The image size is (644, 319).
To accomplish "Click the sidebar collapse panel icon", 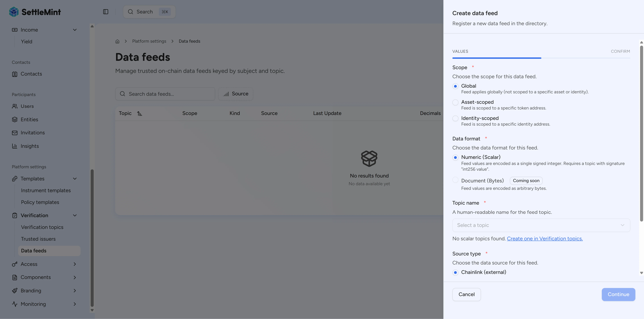I will tap(106, 12).
